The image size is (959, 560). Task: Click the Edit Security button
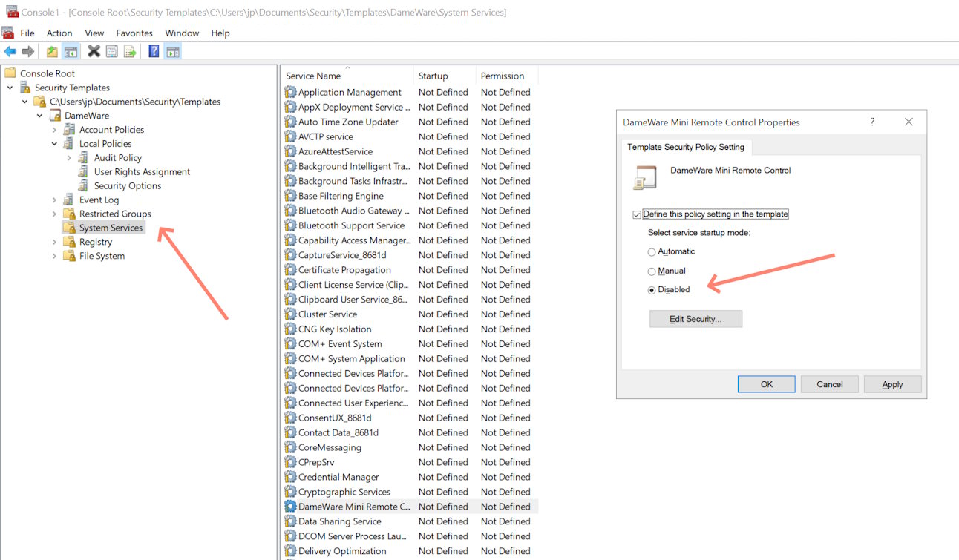(695, 319)
